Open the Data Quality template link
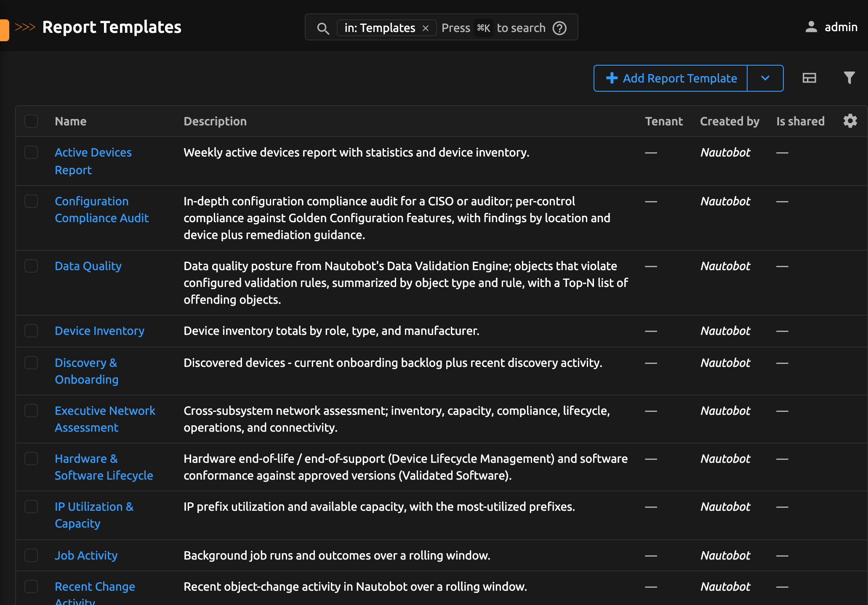 88,266
